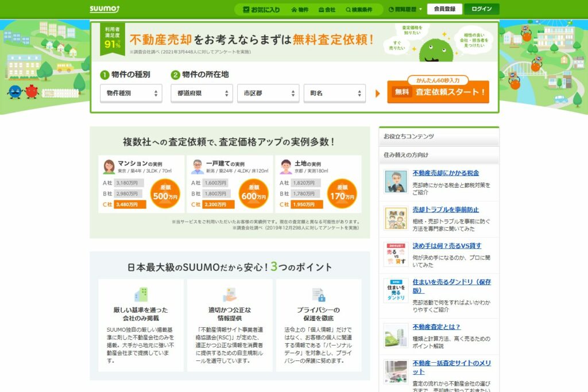The image size is (588, 392).
Task: Open the 不動産売却にかかる税金 link
Action: point(446,173)
